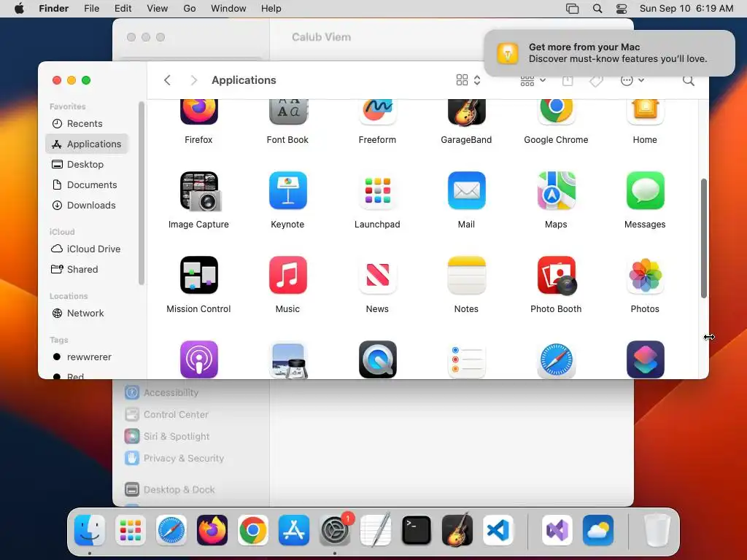Open the View menu

point(158,9)
